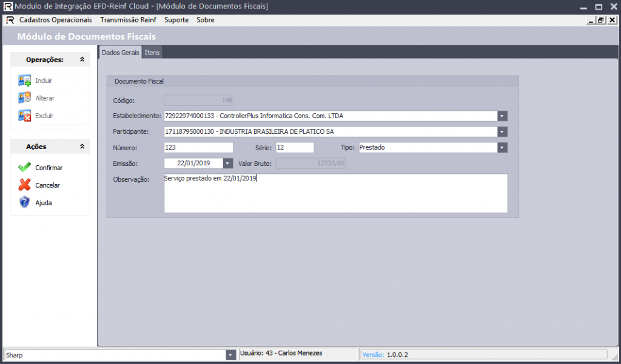The width and height of the screenshot is (621, 364).
Task: Click the Excluir record icon
Action: (24, 116)
